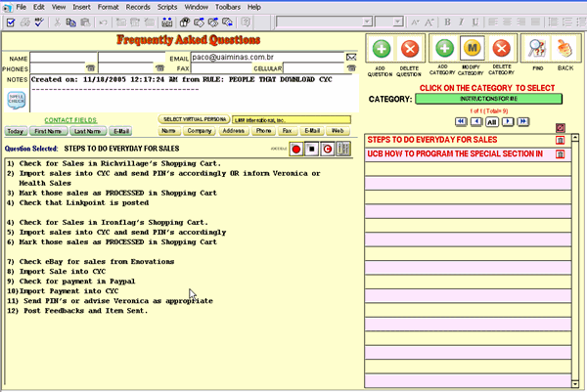Click the Today contact field button

tap(16, 131)
